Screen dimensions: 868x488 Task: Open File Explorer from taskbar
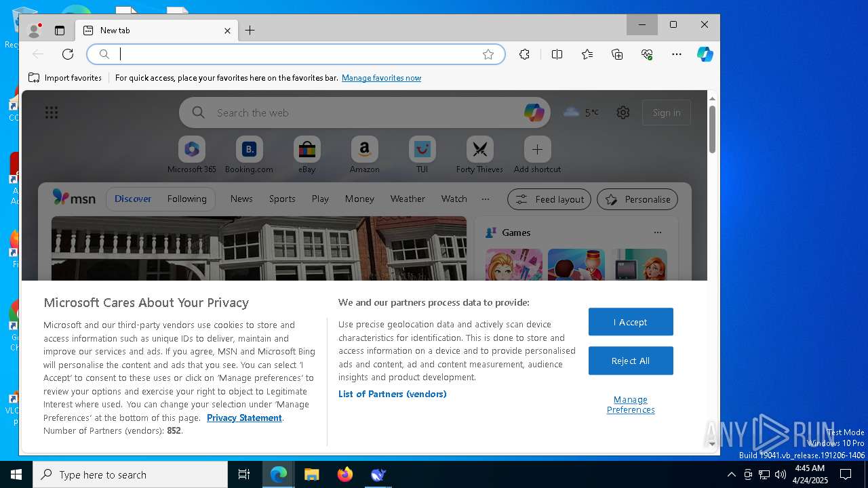(311, 474)
